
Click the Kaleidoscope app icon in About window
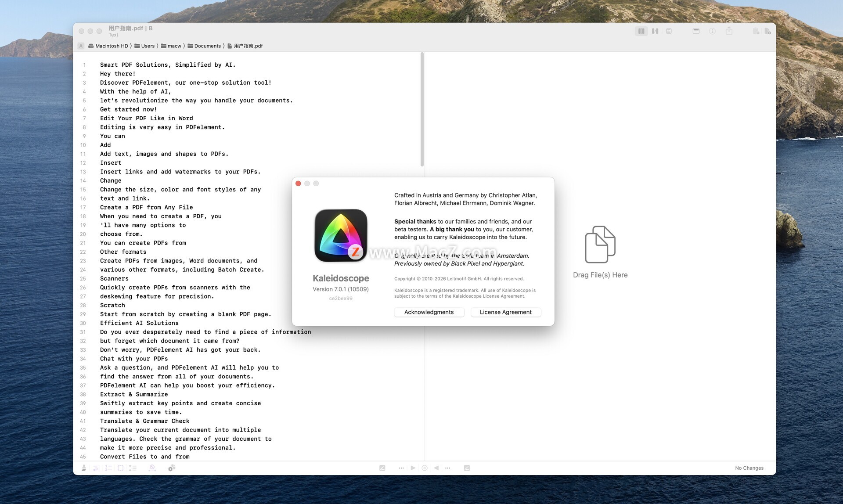[x=341, y=235]
